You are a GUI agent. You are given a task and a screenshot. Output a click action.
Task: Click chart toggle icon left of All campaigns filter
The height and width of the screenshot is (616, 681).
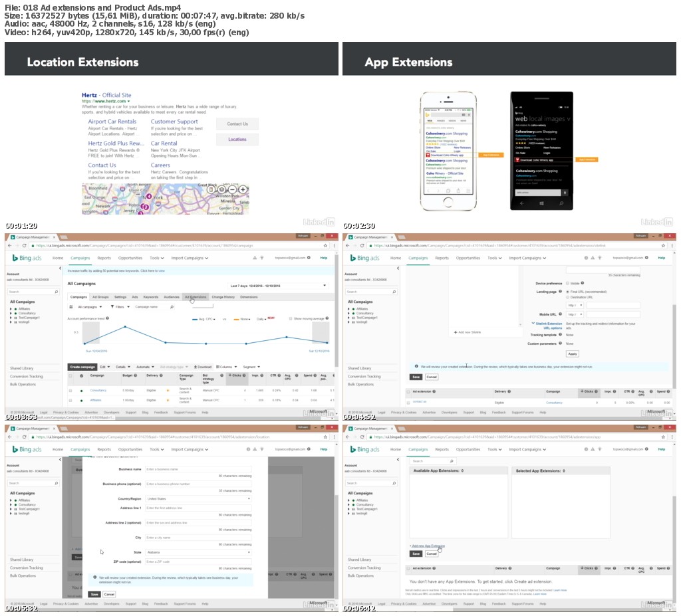pyautogui.click(x=71, y=307)
